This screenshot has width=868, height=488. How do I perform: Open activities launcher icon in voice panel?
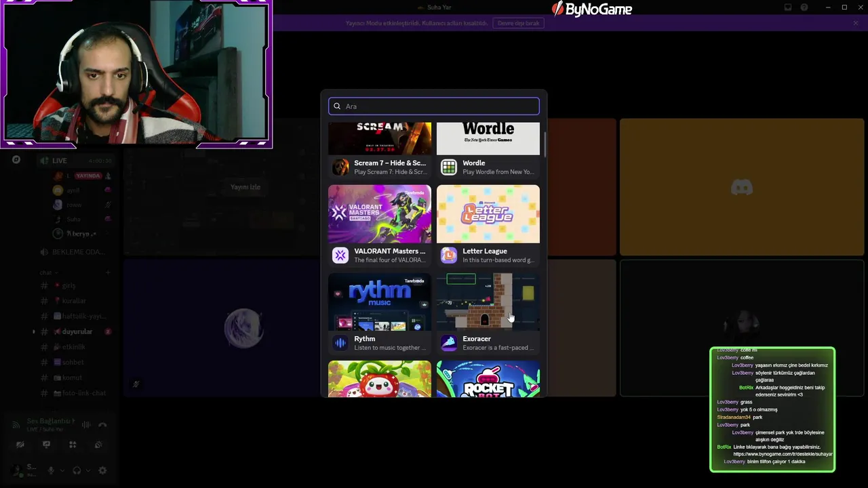[73, 445]
